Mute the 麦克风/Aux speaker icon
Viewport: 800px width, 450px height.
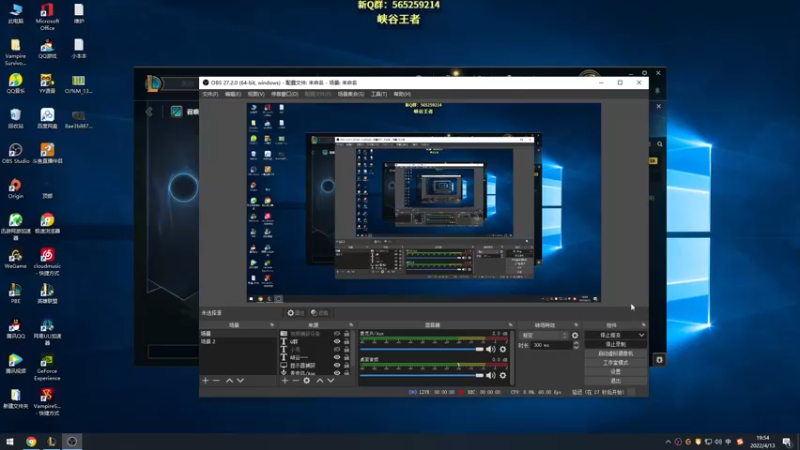point(491,349)
